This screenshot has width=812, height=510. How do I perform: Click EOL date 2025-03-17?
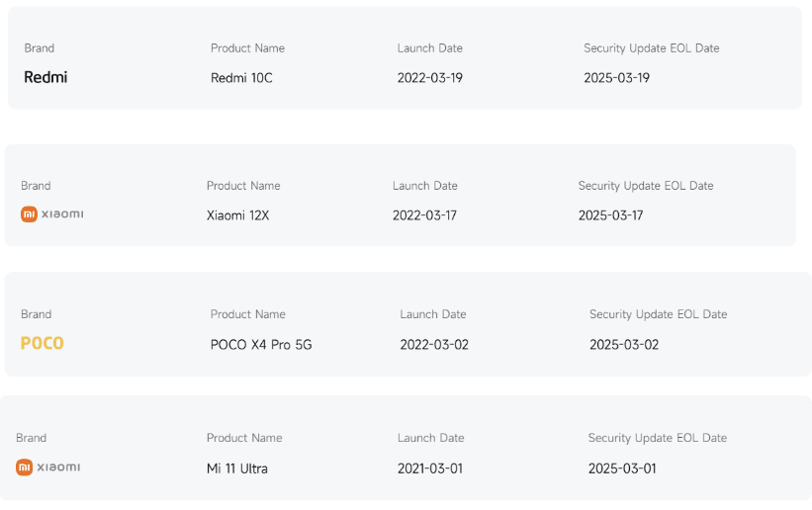click(x=610, y=215)
